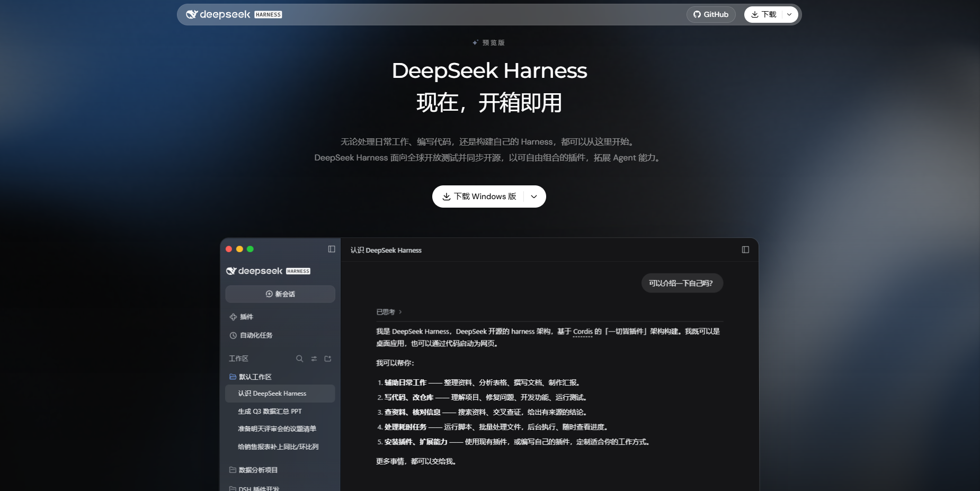Image resolution: width=980 pixels, height=491 pixels.
Task: Toggle the sidebar collapse icon in the left panel
Action: pyautogui.click(x=332, y=249)
